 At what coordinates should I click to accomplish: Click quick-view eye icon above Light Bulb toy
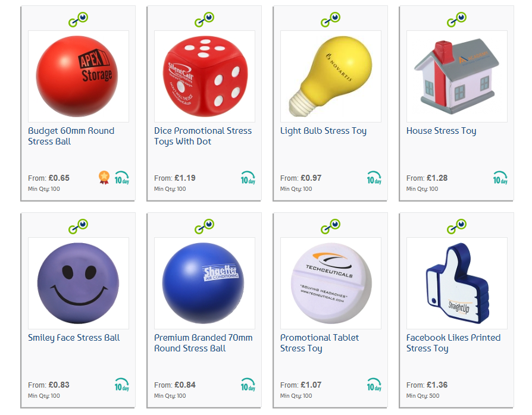coord(331,20)
